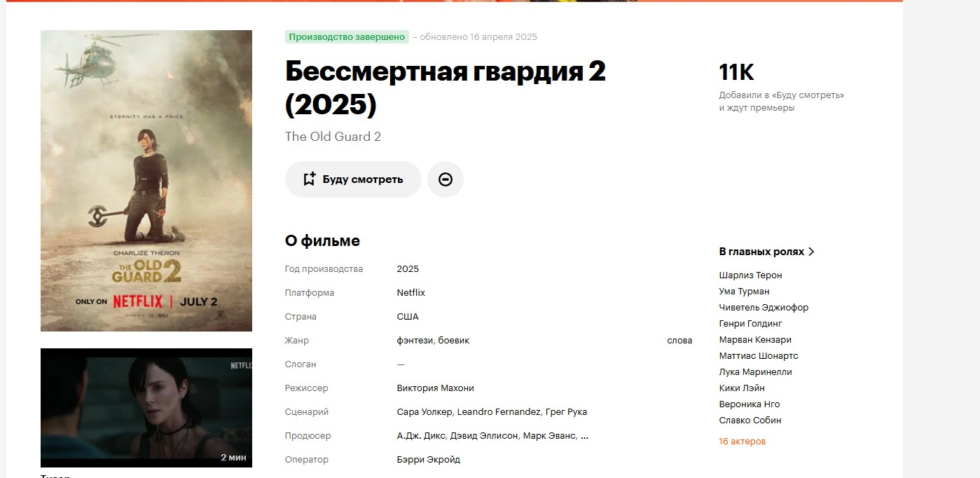980x478 pixels.
Task: Click the year value 2025
Action: (408, 269)
